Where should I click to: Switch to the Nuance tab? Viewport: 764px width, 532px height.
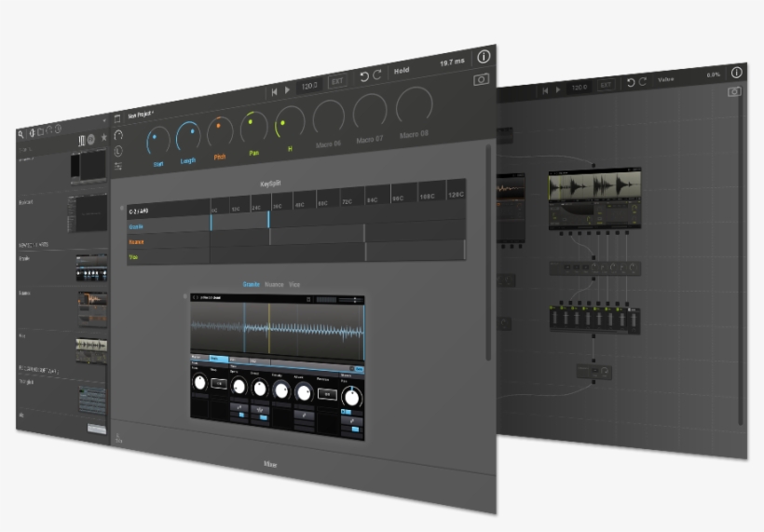274,284
